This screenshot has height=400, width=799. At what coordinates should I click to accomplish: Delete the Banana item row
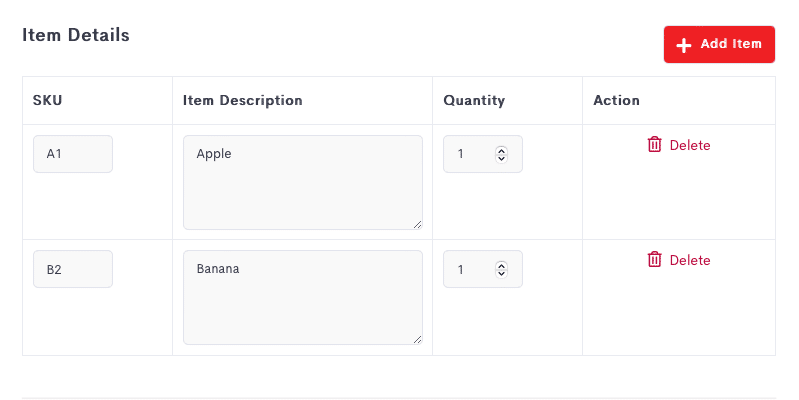[679, 260]
